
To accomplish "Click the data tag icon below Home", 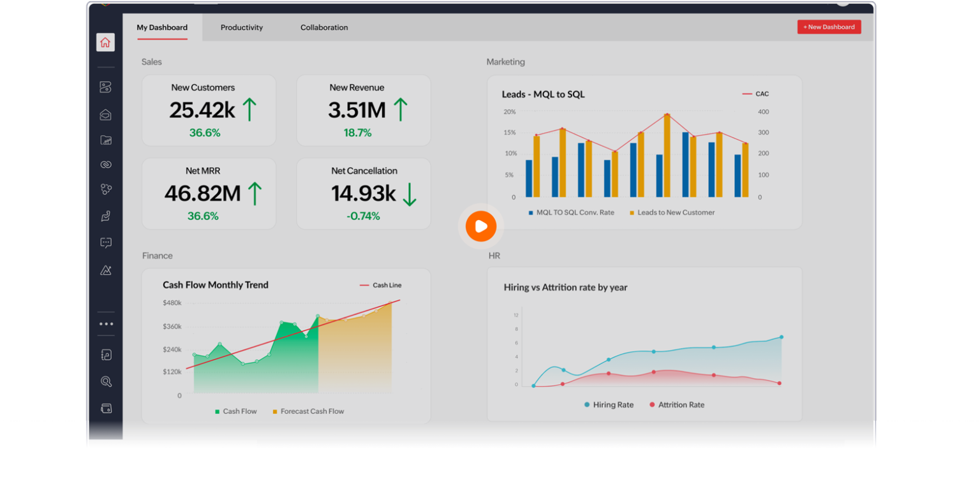I will 105,87.
